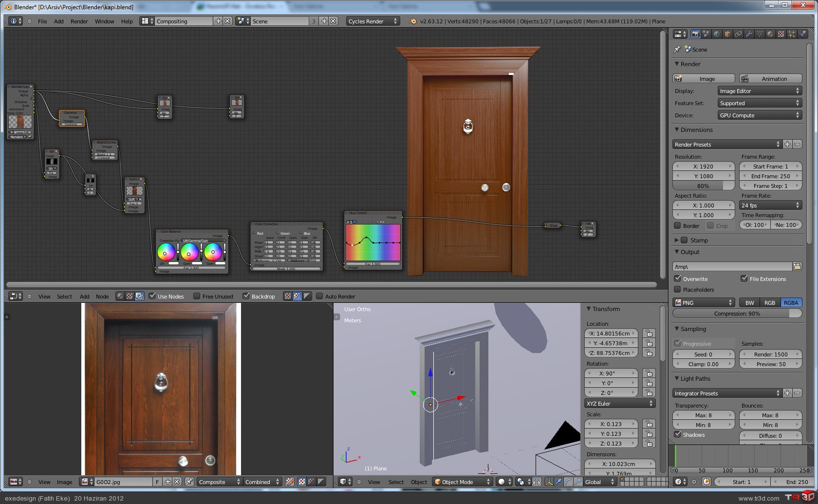The image size is (818, 504).
Task: Open the Object Mode dropdown
Action: (463, 482)
